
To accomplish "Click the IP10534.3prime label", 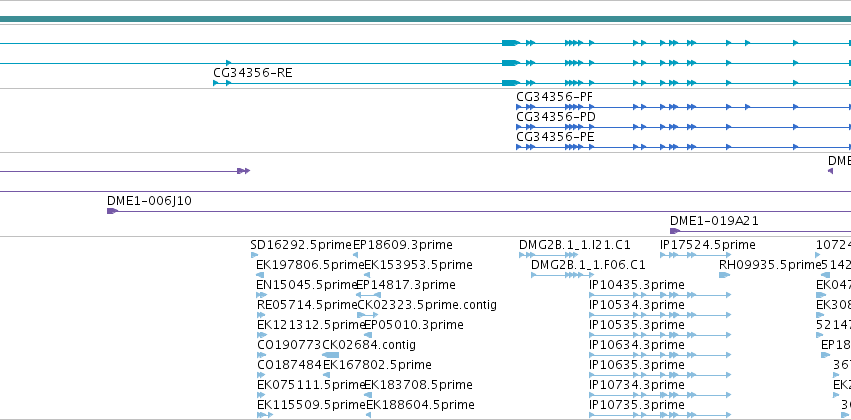I will click(637, 305).
